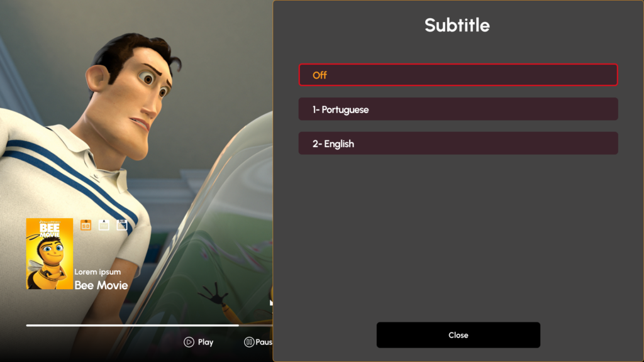The width and height of the screenshot is (644, 362).
Task: Click the circular Pause icon
Action: coord(249,342)
